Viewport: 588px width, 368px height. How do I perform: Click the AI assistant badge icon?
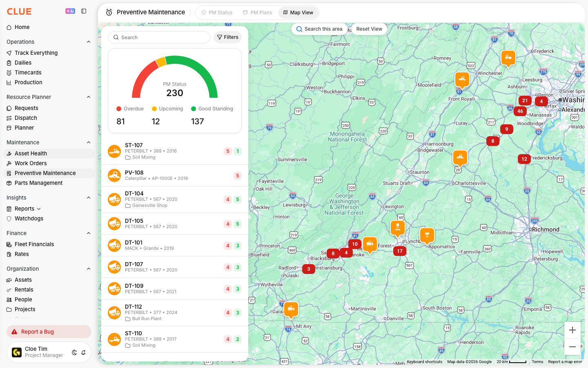pos(70,11)
